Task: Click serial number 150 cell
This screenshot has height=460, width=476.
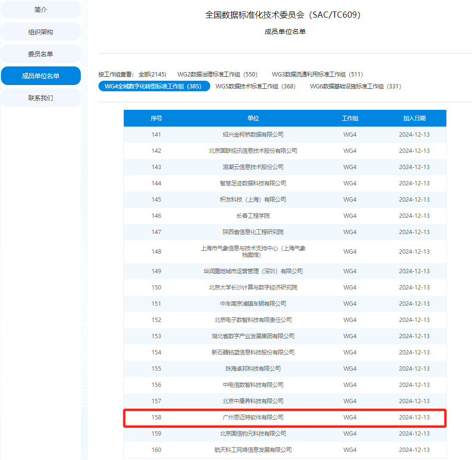Action: coord(156,288)
